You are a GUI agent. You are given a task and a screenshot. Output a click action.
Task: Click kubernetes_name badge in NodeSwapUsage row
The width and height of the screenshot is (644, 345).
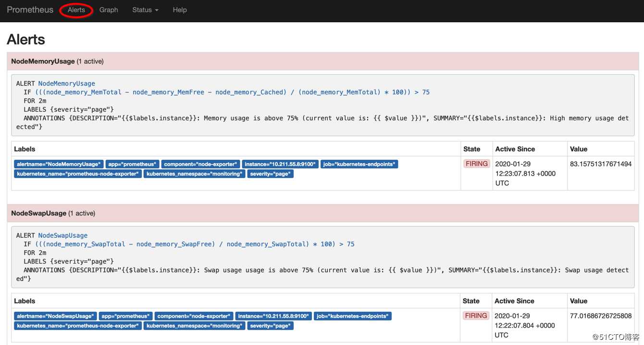[x=78, y=326]
